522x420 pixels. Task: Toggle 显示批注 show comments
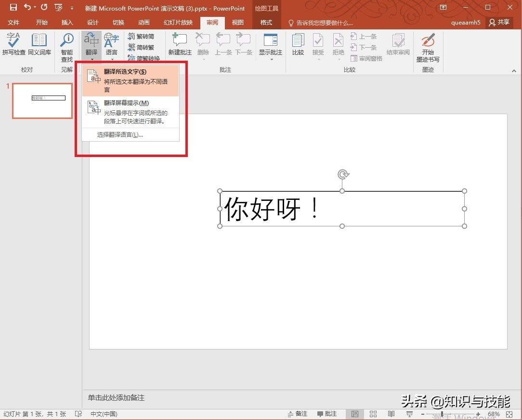pyautogui.click(x=270, y=44)
